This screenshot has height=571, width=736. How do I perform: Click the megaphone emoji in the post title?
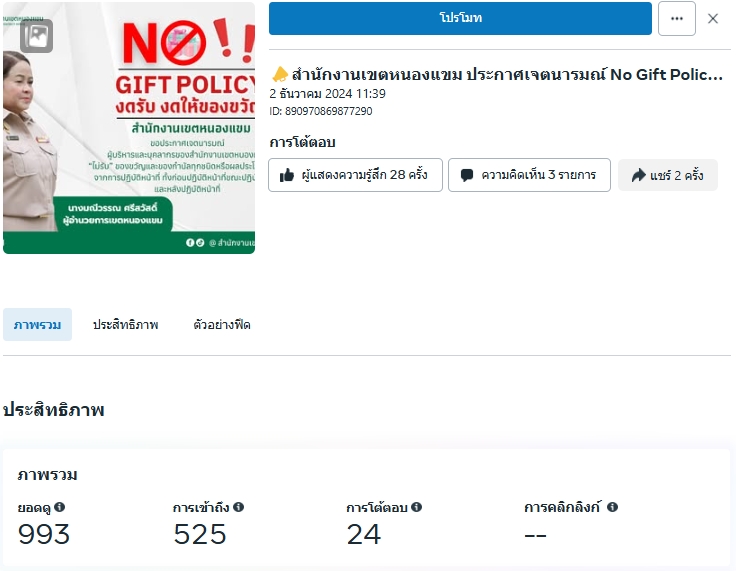[279, 75]
